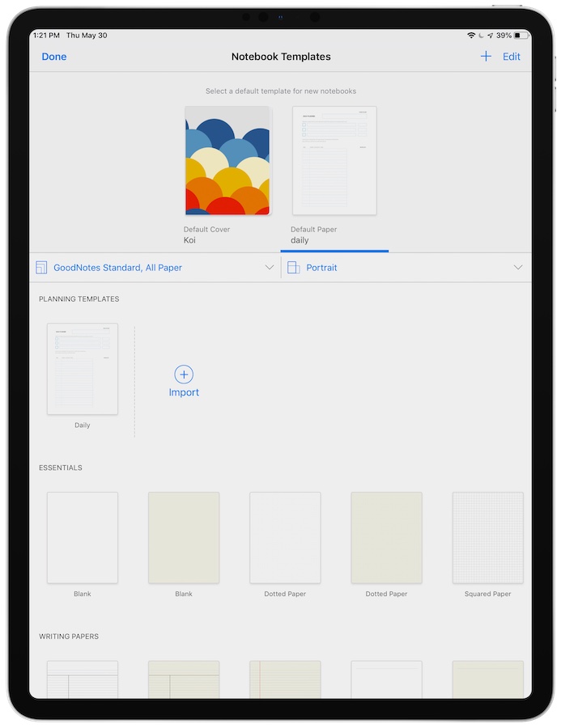Tap the Edit button
This screenshot has height=728, width=561.
coord(512,57)
